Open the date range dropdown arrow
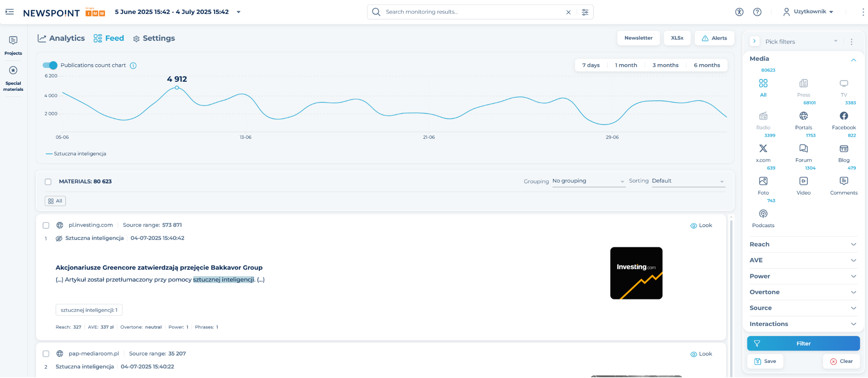Image resolution: width=868 pixels, height=378 pixels. [239, 12]
